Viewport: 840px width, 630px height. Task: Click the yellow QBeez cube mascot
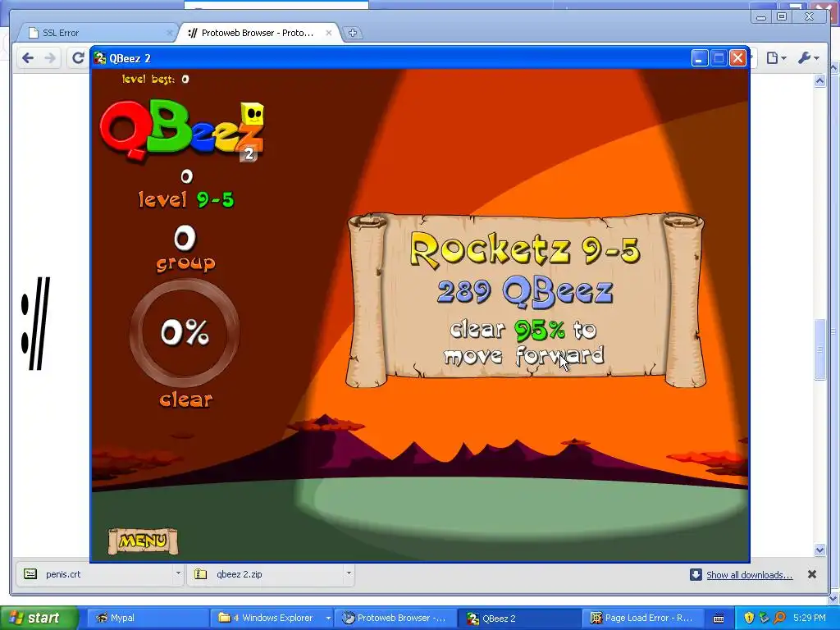coord(252,114)
